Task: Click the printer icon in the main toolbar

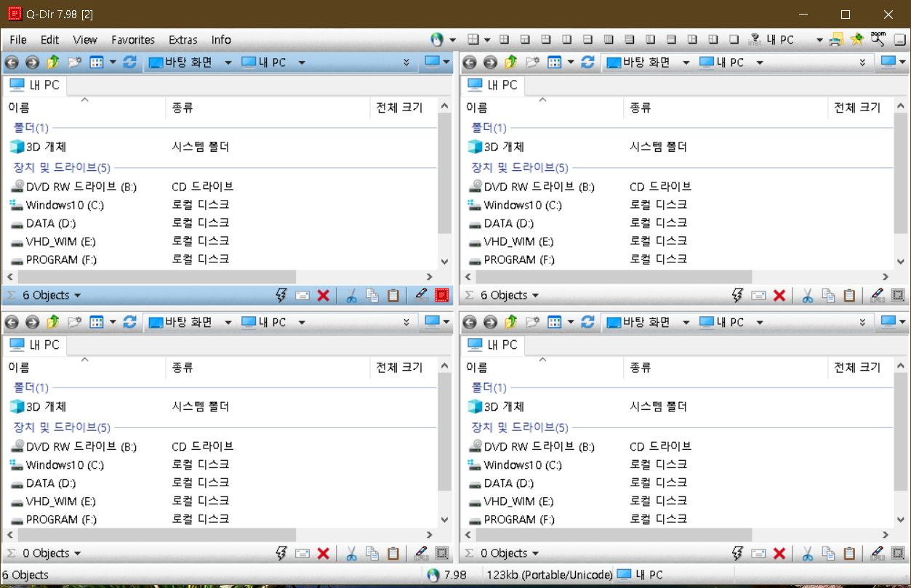Action: click(x=836, y=40)
